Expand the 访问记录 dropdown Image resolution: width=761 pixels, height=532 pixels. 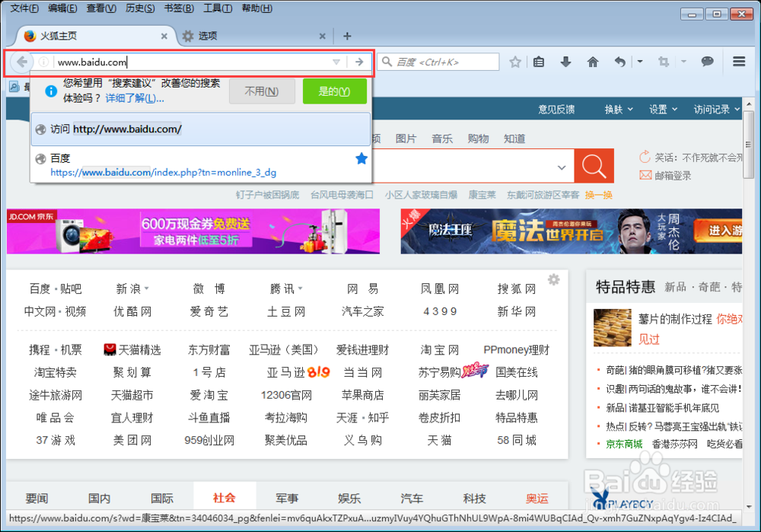point(717,110)
